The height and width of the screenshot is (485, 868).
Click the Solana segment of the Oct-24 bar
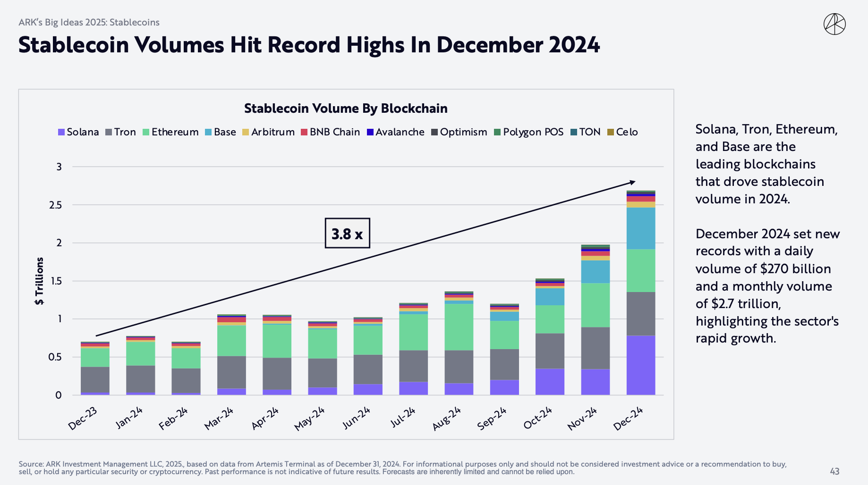(x=550, y=382)
